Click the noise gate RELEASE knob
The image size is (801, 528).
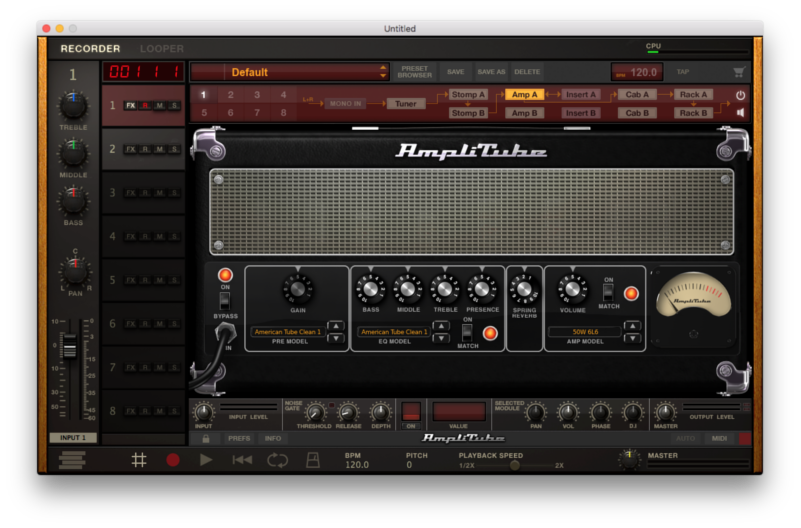pos(348,413)
